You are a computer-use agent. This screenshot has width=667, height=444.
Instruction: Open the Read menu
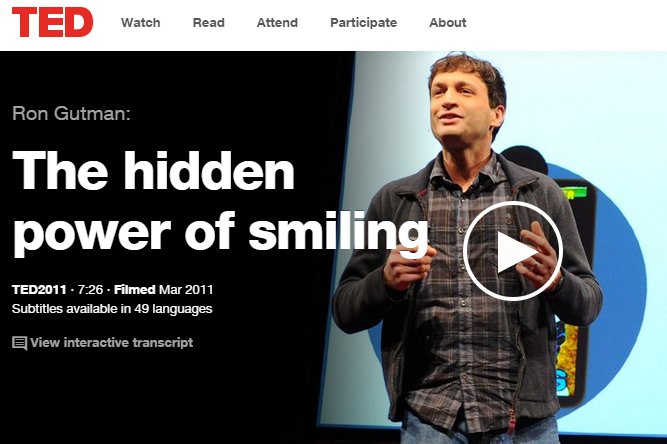(x=208, y=23)
